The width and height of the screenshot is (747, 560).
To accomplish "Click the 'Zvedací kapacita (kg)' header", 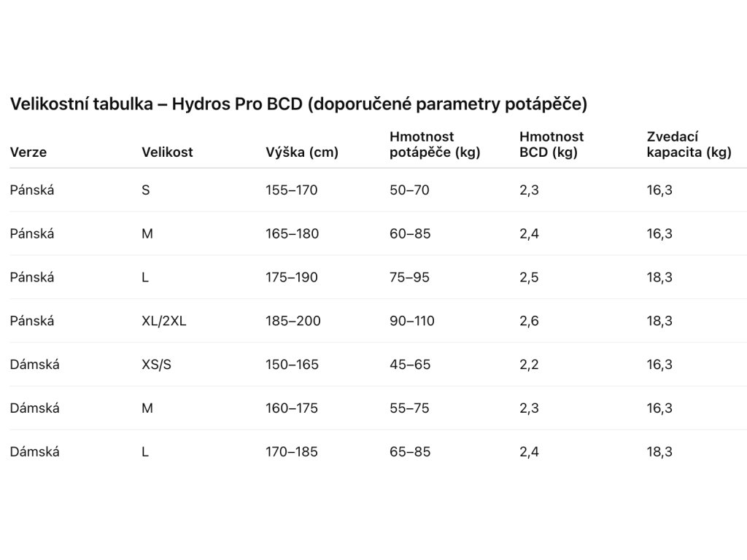I will [689, 144].
